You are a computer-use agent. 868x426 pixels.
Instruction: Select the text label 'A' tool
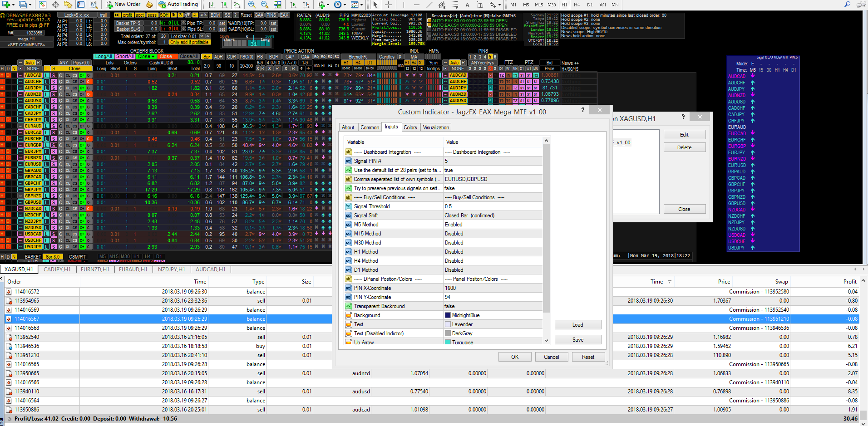coord(467,5)
